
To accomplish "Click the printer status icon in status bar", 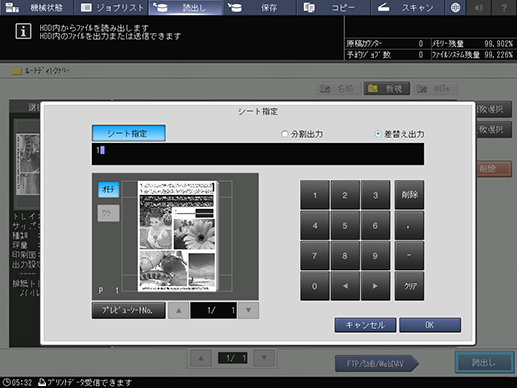I will pos(42,382).
